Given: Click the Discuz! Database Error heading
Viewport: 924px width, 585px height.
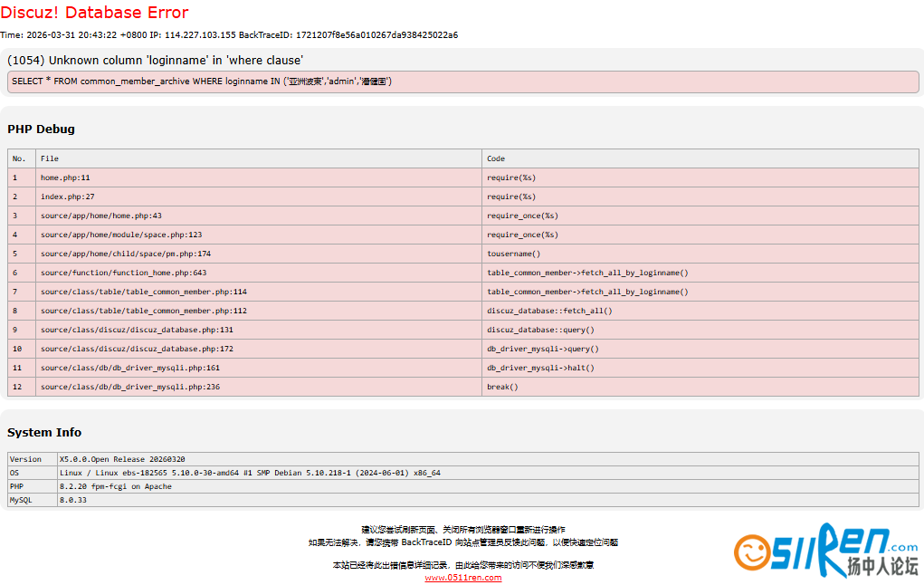Looking at the screenshot, I should click(x=94, y=13).
